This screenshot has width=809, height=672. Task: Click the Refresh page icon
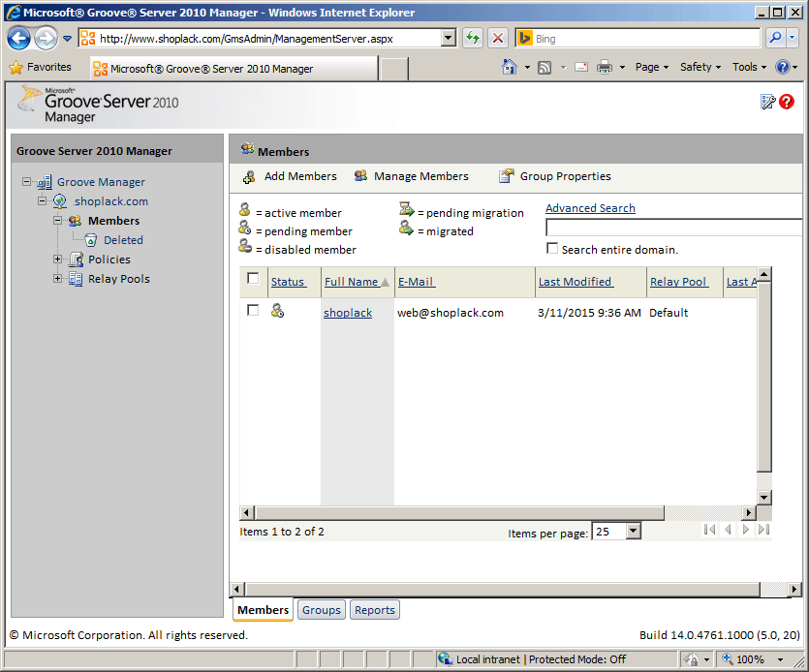[x=473, y=38]
